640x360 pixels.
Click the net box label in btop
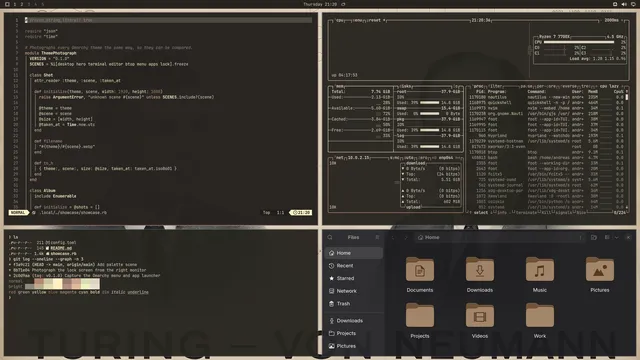[340, 158]
